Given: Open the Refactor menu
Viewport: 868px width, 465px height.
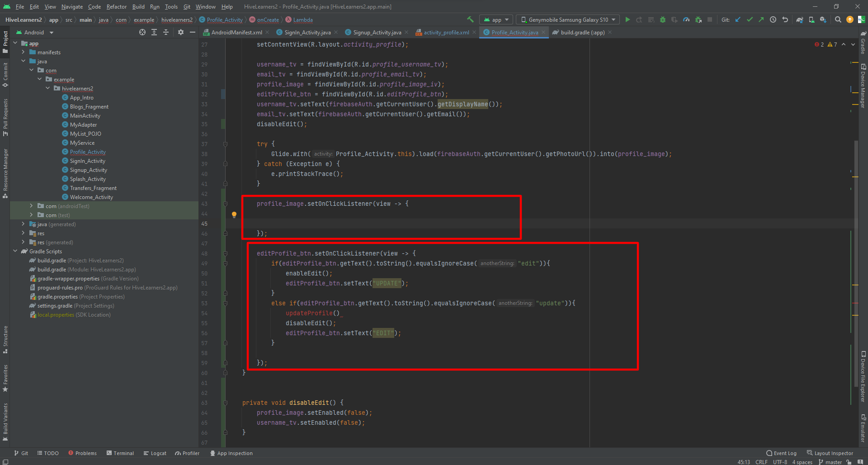Looking at the screenshot, I should [117, 6].
